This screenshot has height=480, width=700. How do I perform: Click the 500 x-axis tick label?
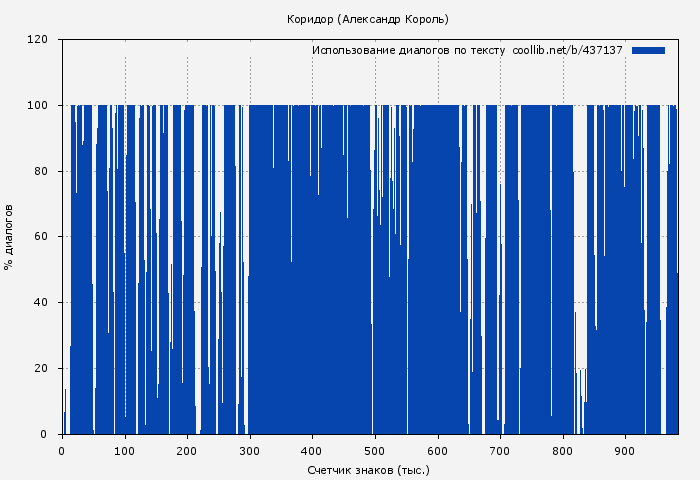point(375,450)
